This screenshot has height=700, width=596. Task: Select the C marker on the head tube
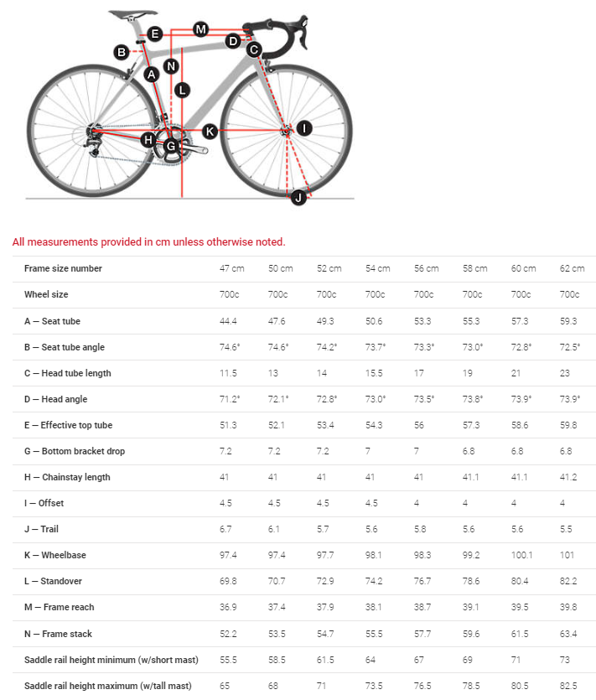[x=254, y=49]
